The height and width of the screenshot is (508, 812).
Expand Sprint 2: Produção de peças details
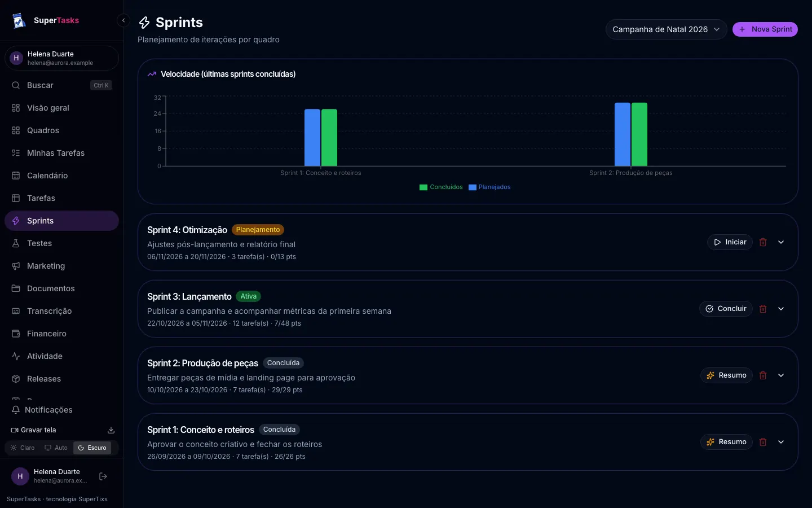(x=781, y=375)
